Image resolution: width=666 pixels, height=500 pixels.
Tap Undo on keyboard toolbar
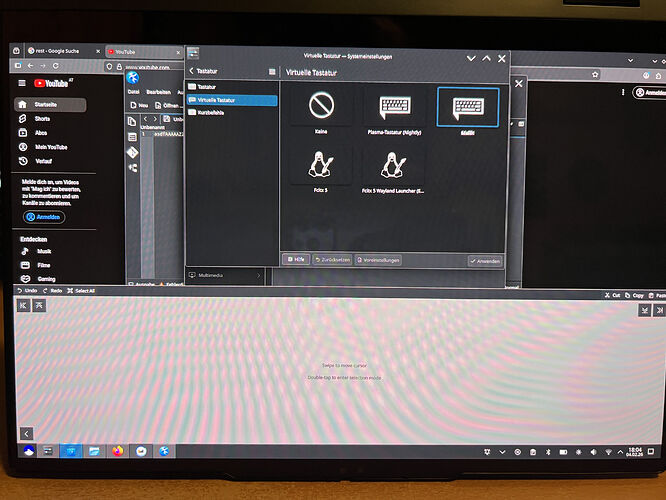pyautogui.click(x=27, y=291)
